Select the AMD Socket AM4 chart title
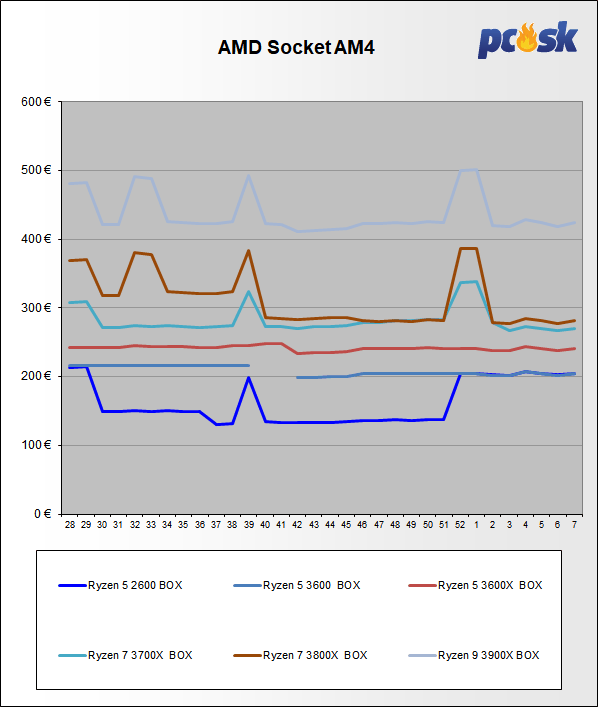Viewport: 598px width, 707px height. pyautogui.click(x=296, y=47)
